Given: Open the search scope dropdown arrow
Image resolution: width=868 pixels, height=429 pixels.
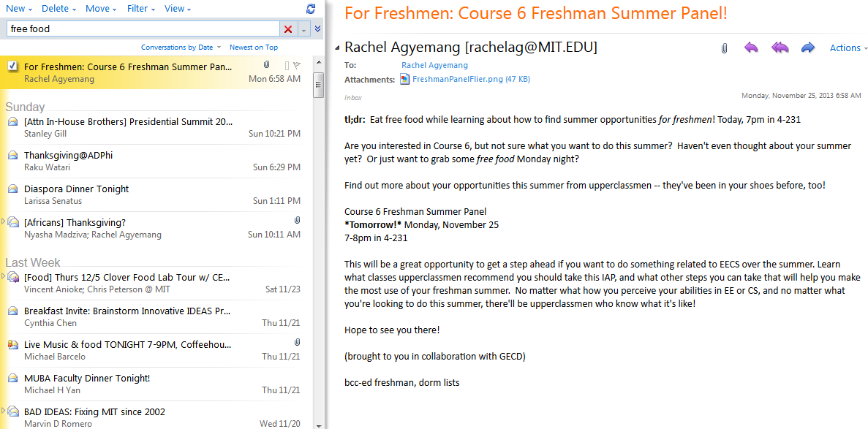Looking at the screenshot, I should point(303,29).
